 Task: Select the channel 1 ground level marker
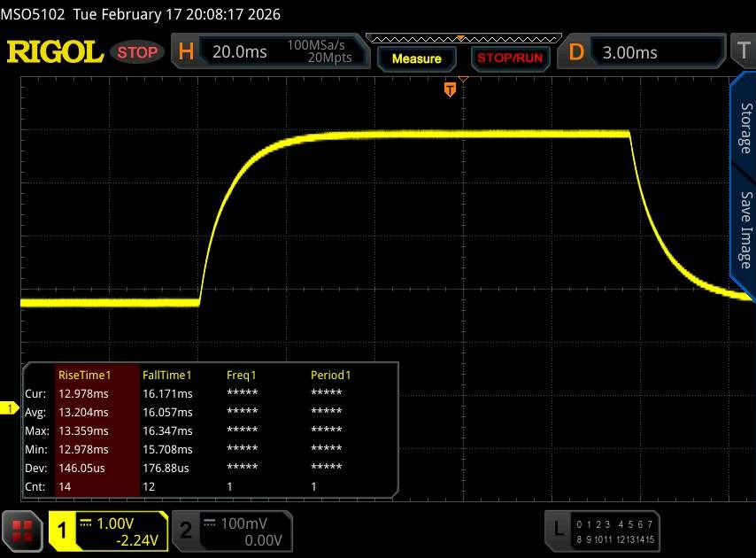(x=10, y=407)
